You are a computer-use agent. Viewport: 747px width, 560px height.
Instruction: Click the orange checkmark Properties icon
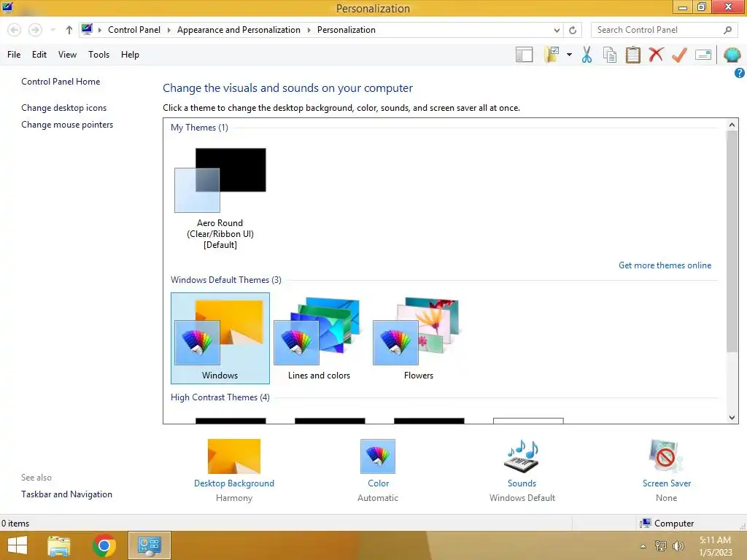click(679, 55)
